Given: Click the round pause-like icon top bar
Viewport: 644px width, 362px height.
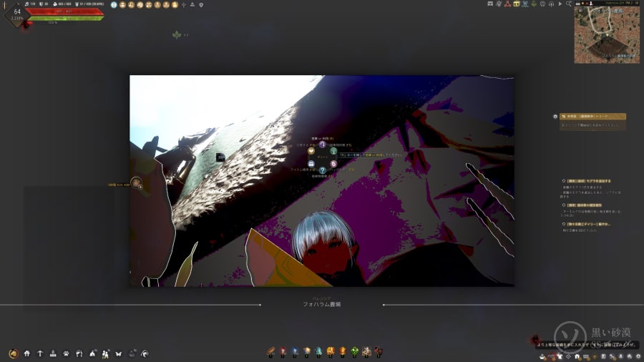Looking at the screenshot, I should click(542, 4).
